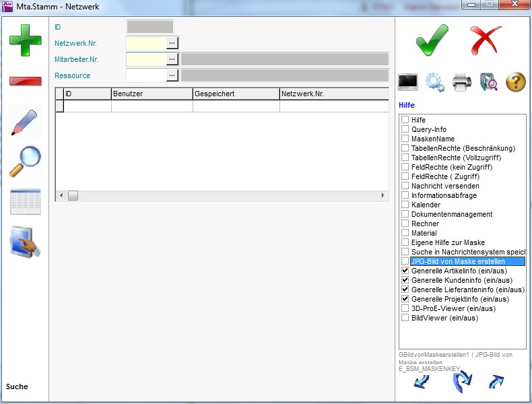Confirm with the green checkmark icon
Screen dimensions: 532x404
click(432, 40)
